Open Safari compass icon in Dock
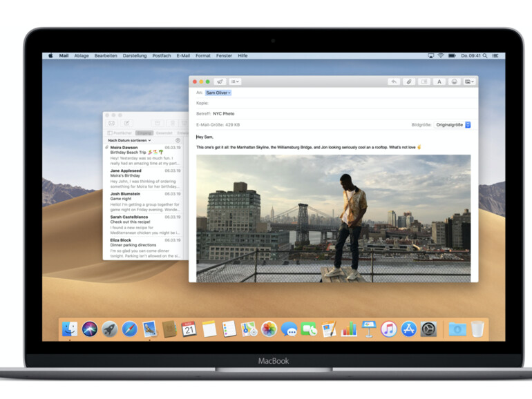The width and height of the screenshot is (532, 399). [130, 329]
